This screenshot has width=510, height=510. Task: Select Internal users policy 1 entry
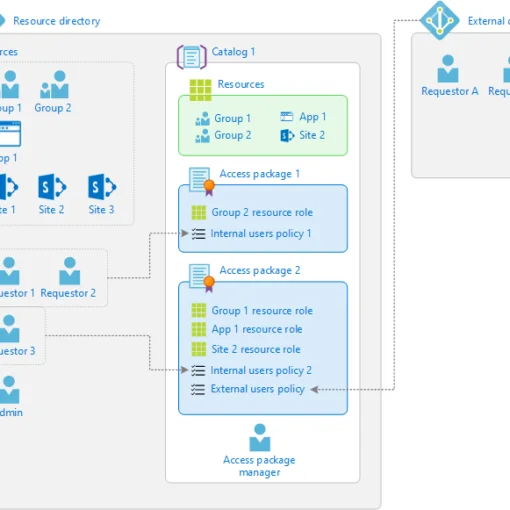pos(251,233)
